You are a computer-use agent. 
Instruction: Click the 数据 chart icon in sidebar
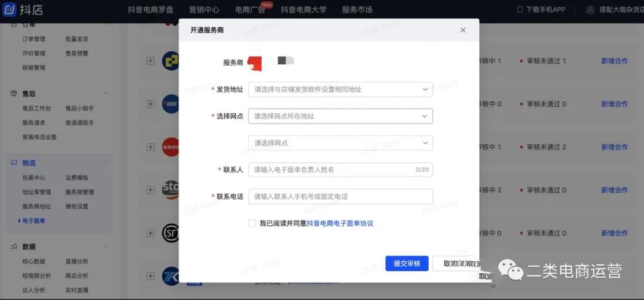point(14,246)
